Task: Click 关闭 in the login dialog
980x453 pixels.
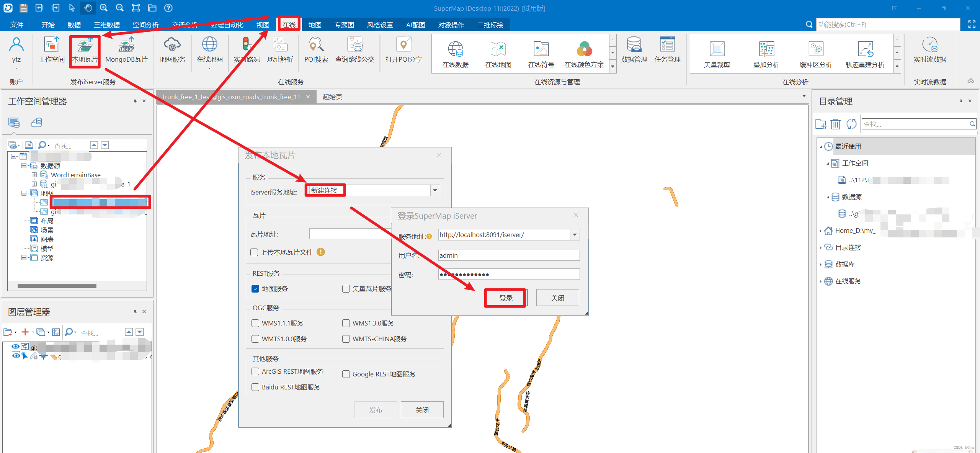Action: tap(557, 298)
